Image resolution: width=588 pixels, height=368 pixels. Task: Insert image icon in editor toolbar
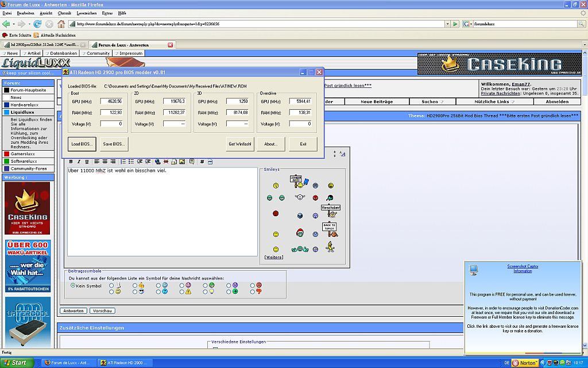click(x=182, y=162)
